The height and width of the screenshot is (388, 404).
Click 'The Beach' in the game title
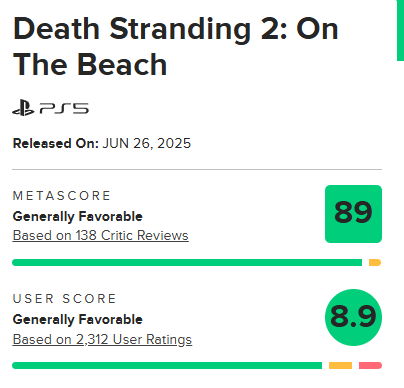[x=90, y=64]
